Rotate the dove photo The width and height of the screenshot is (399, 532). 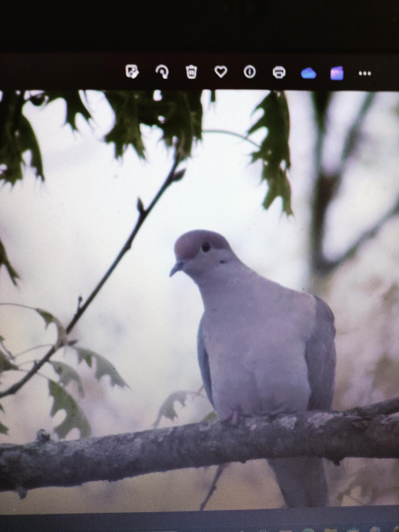point(162,72)
